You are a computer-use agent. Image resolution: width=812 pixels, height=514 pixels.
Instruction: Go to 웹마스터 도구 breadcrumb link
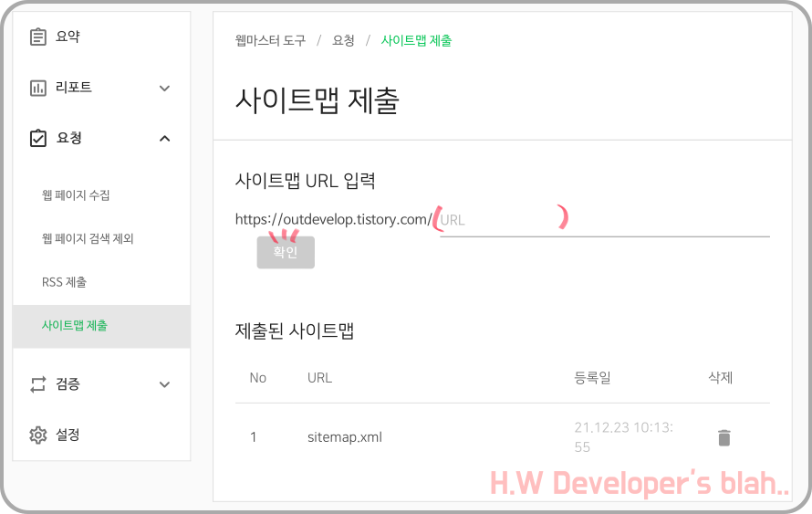270,40
